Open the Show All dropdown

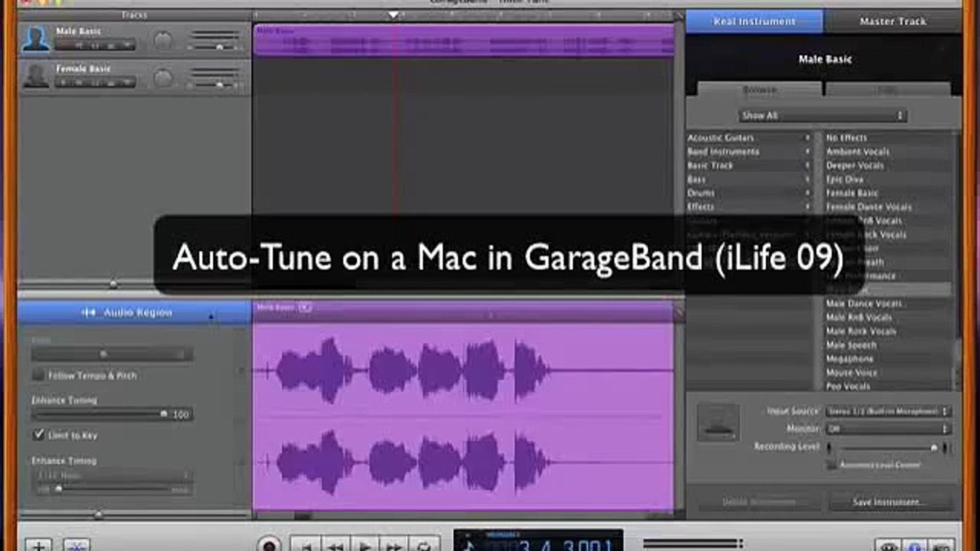click(822, 116)
